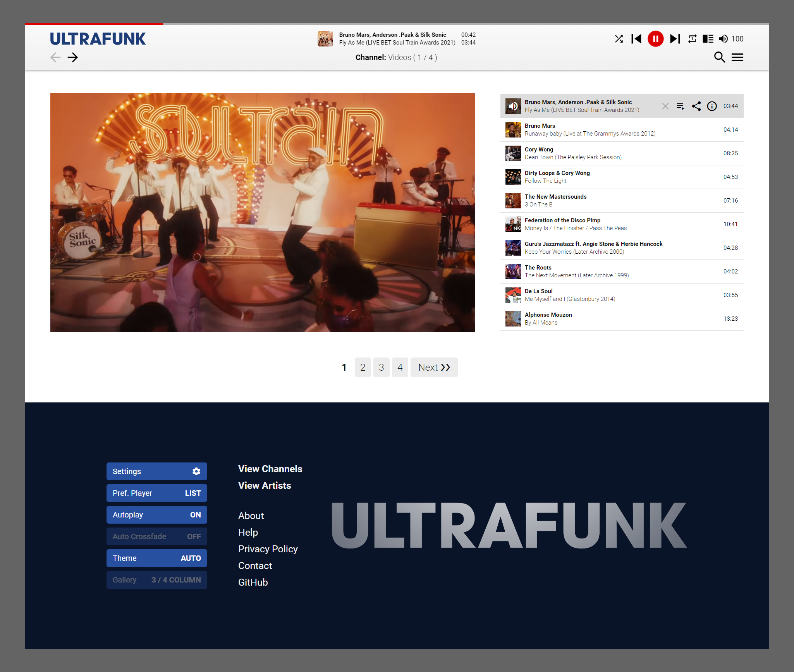Viewport: 794px width, 672px height.
Task: Remove Fly As Me track from list
Action: coord(665,106)
